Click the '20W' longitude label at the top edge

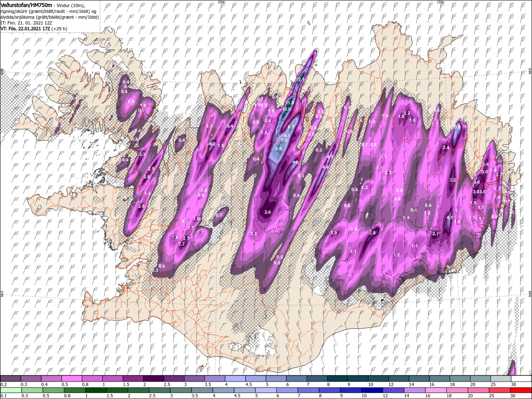coord(221,2)
